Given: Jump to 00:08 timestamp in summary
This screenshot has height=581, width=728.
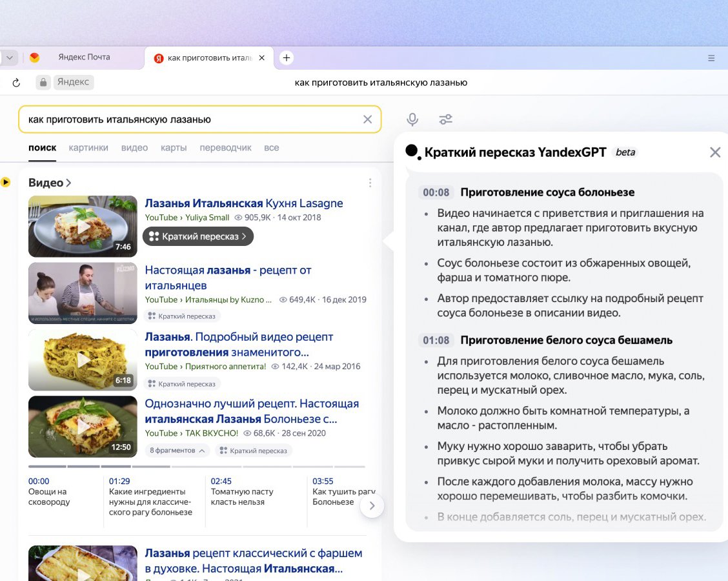Looking at the screenshot, I should click(436, 192).
